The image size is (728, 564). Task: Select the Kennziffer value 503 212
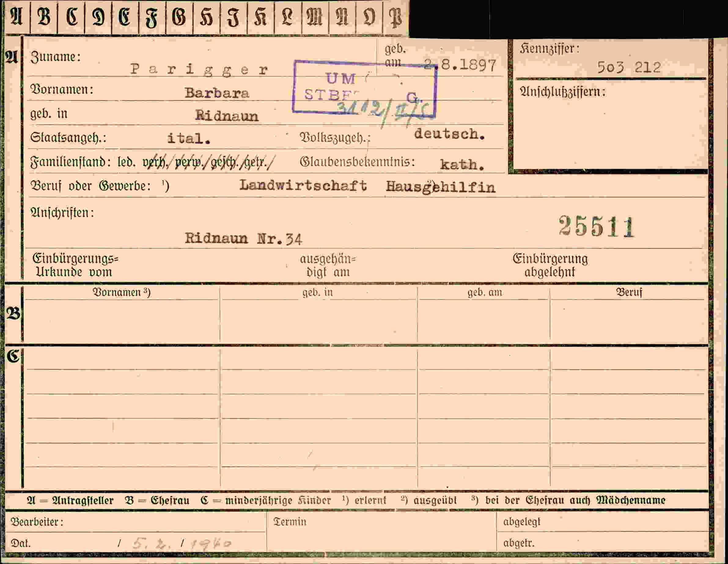tap(629, 67)
